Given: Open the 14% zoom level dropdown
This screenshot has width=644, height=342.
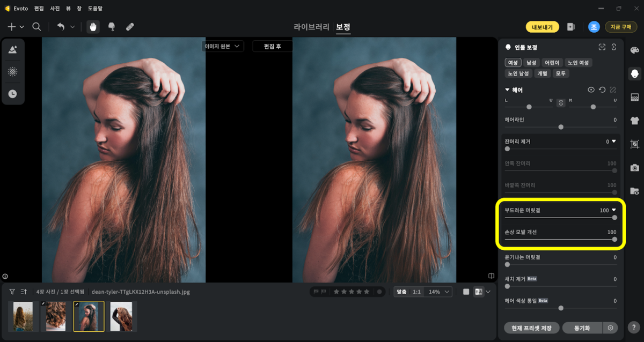Looking at the screenshot, I should pos(439,292).
